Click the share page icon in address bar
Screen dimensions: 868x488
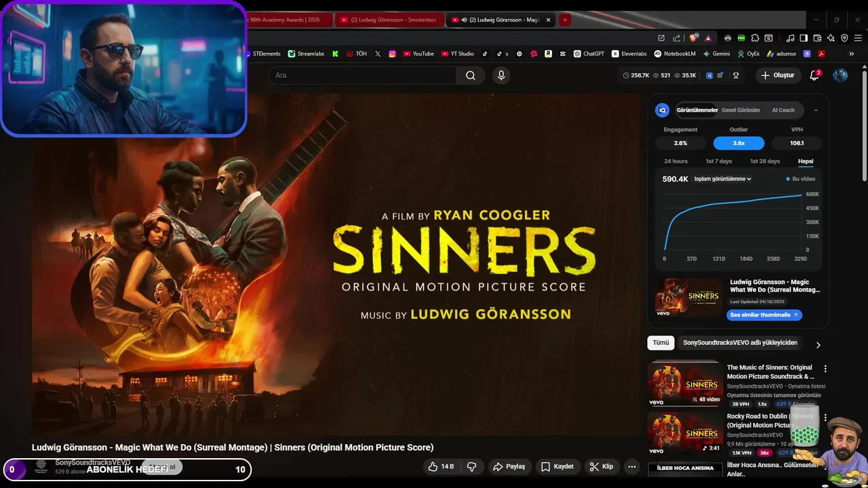(676, 38)
